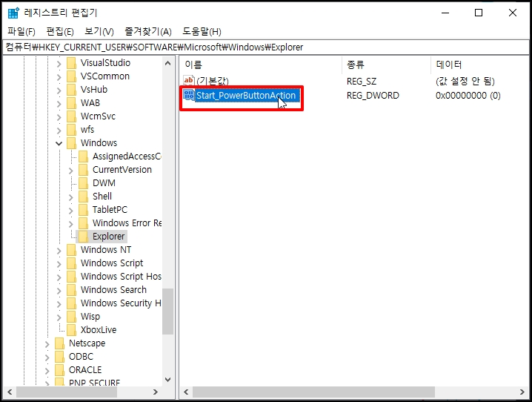
Task: Click tree pane scroll up arrow
Action: (167, 63)
